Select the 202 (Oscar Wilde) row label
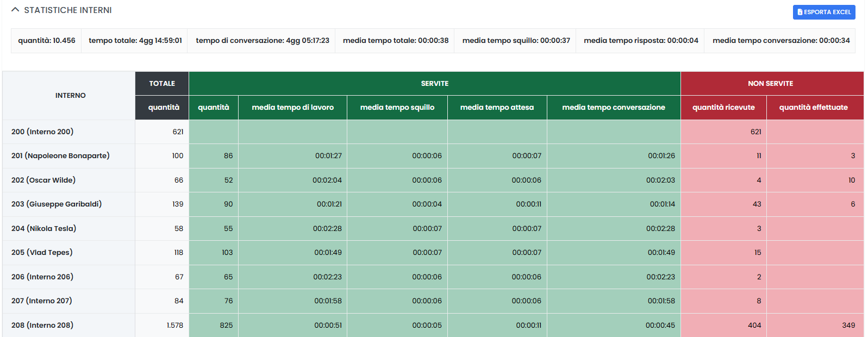 click(x=43, y=180)
